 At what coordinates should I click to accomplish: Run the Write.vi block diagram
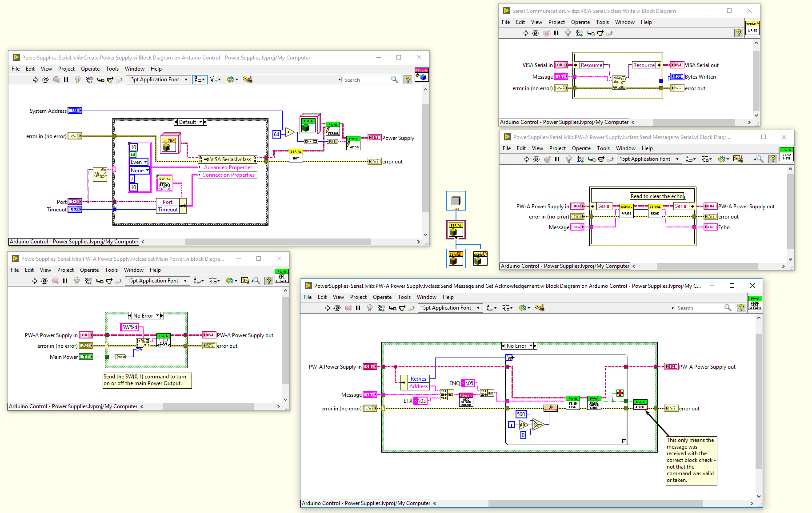pyautogui.click(x=526, y=33)
